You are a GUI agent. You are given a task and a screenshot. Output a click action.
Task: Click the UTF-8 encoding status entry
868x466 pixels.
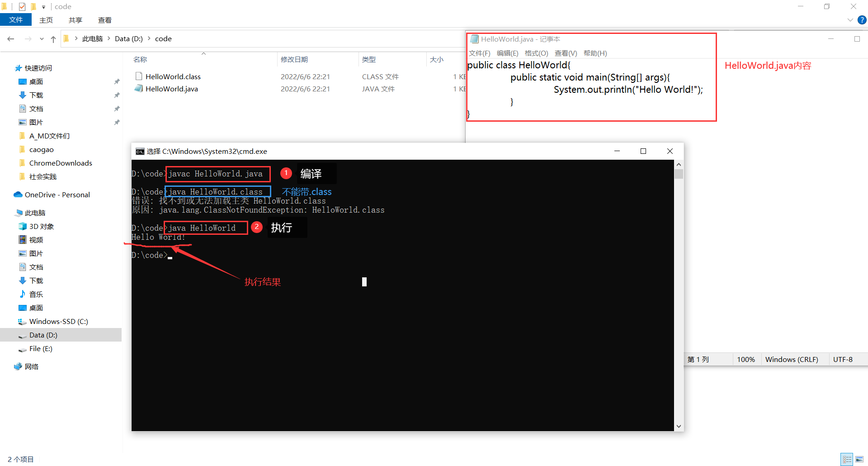pos(843,360)
